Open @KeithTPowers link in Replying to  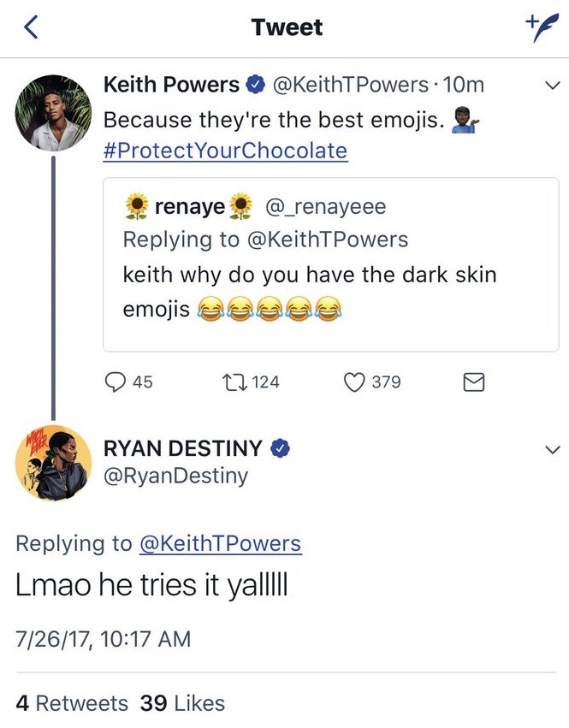220,543
